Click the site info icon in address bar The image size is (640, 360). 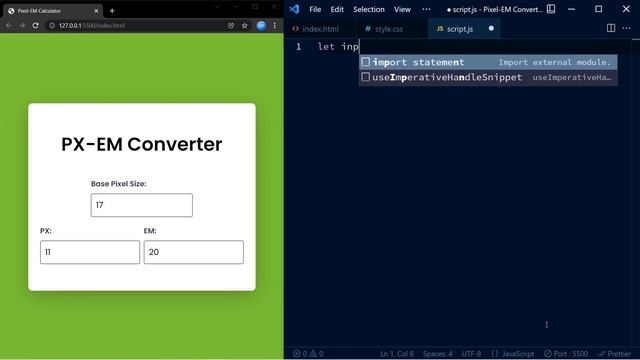pos(52,25)
